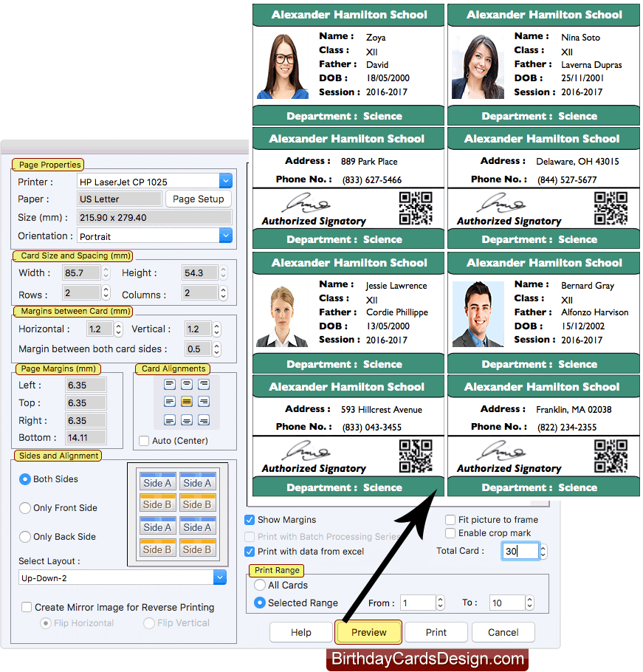Click Width field showing 85.7
This screenshot has height=672, width=643.
[x=81, y=272]
